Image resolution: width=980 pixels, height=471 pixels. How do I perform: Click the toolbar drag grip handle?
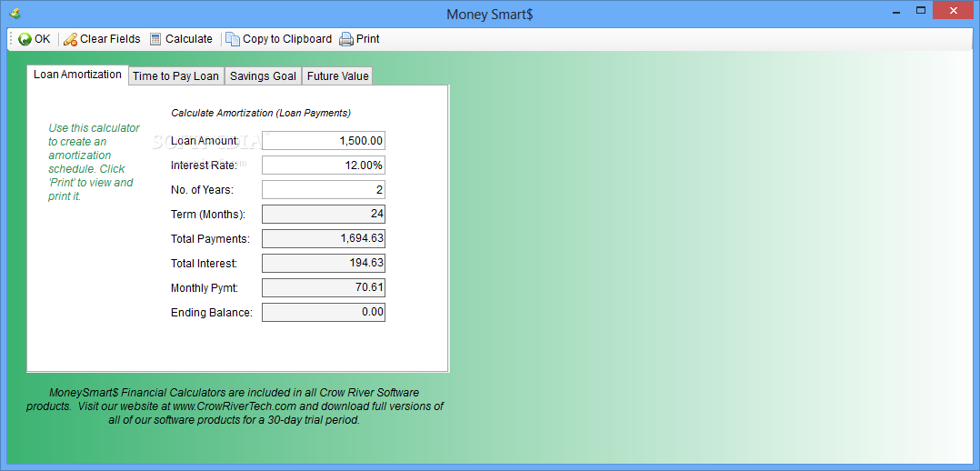11,39
